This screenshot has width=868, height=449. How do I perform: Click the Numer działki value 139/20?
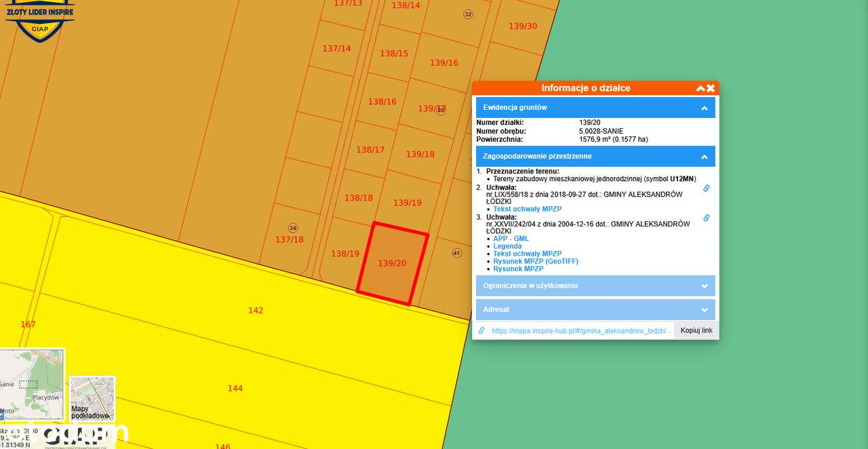[589, 123]
